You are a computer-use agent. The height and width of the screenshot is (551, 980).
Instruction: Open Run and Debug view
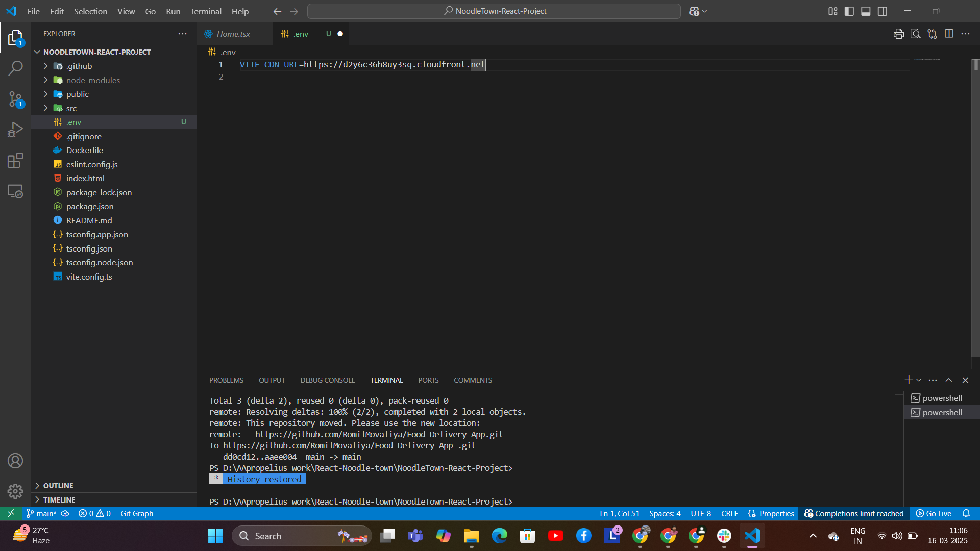[15, 130]
